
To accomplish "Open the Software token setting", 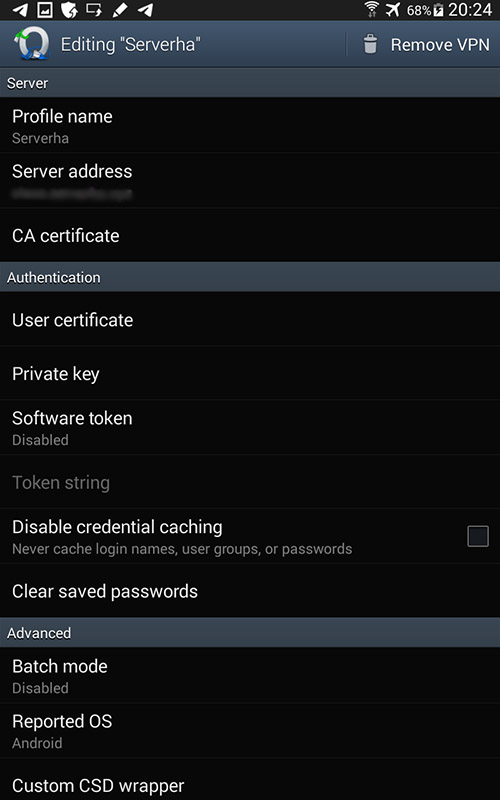I will [250, 428].
